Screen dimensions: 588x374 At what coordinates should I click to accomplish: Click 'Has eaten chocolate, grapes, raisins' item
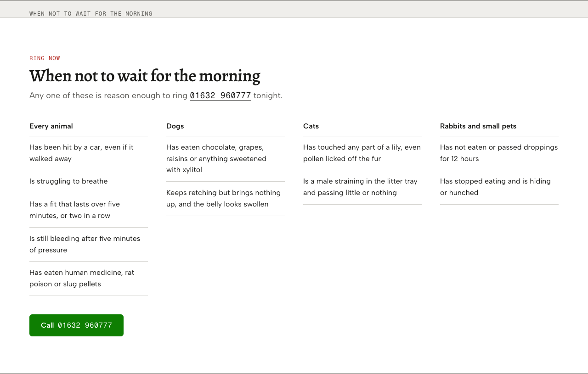click(226, 159)
